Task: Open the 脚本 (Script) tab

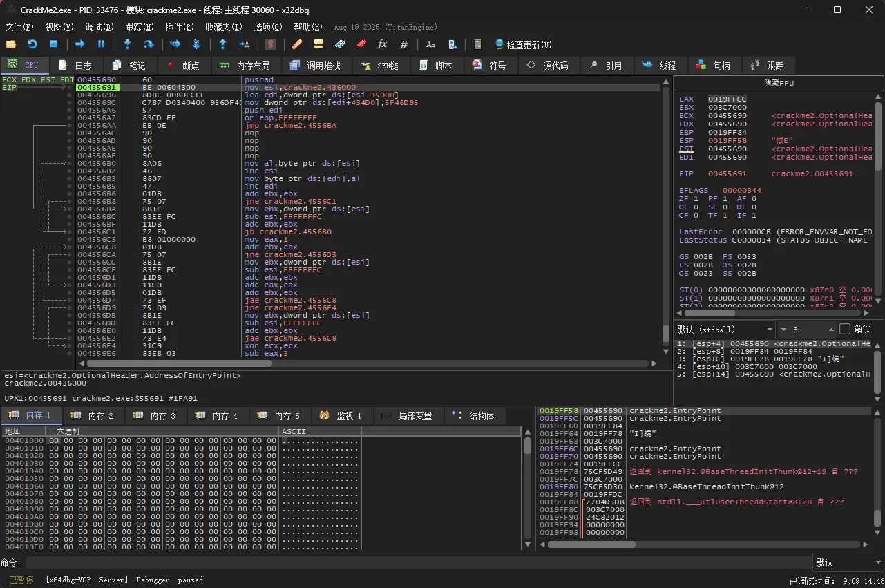Action: click(436, 66)
